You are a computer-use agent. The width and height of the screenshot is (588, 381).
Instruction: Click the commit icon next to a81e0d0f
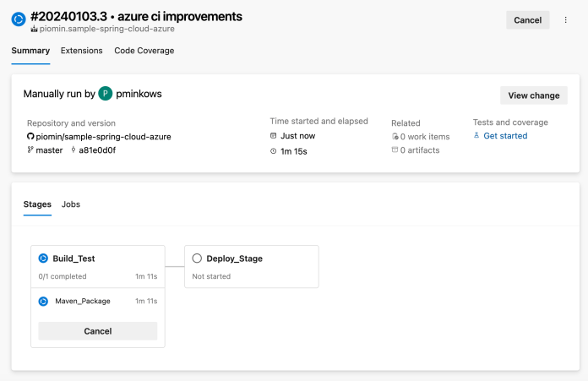point(73,150)
